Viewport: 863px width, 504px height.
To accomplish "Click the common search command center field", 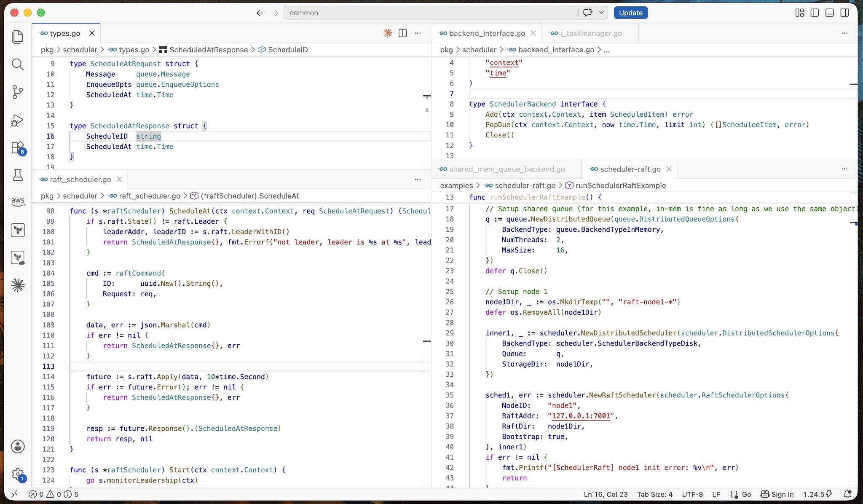I will [431, 13].
